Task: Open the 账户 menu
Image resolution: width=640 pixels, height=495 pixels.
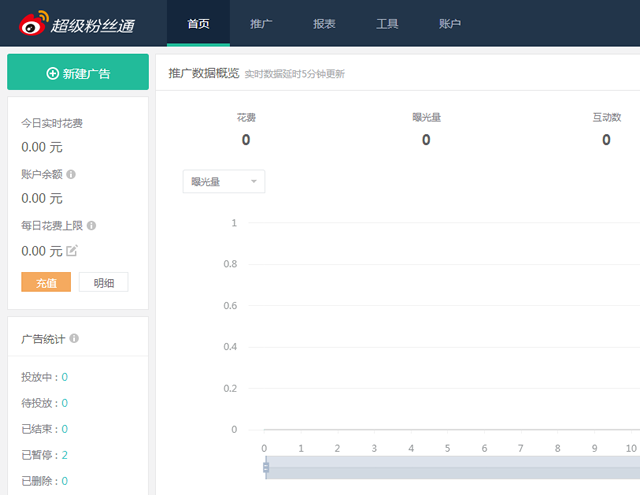Action: 450,24
